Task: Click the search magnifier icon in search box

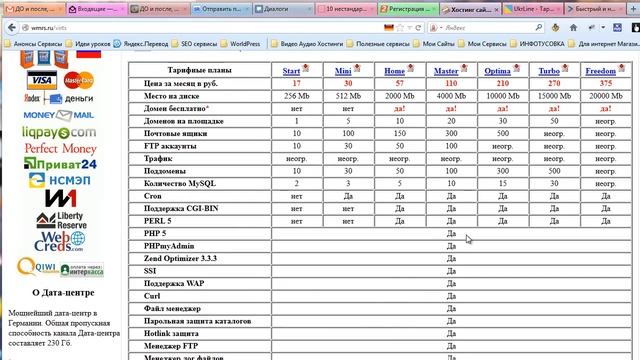Action: click(539, 27)
